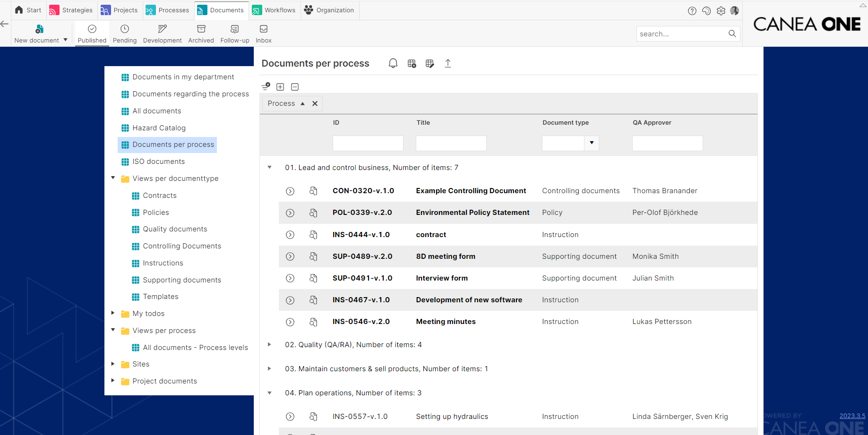Open the settings gear icon
Screen dimensions: 868x435
(721, 11)
